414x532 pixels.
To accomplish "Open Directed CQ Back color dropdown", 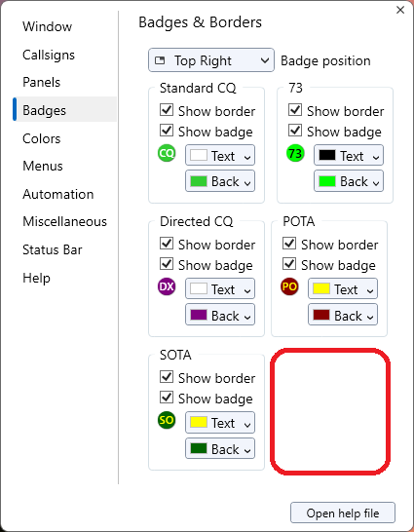I will point(220,315).
